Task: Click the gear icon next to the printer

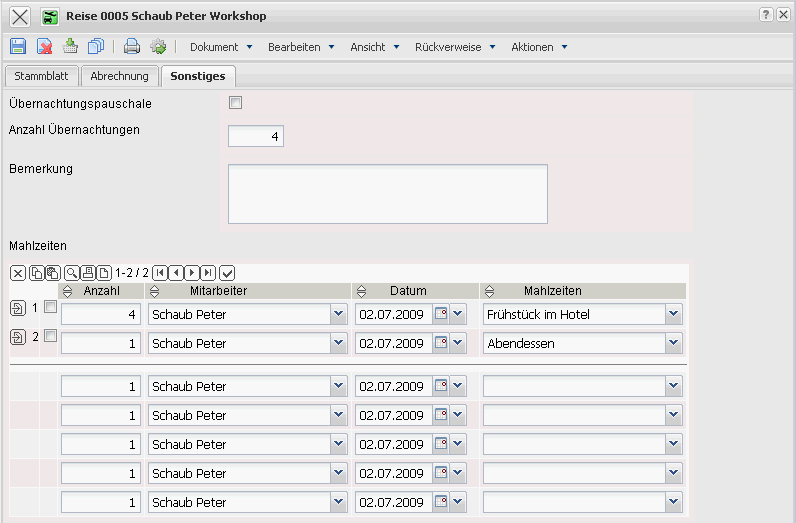Action: click(158, 46)
